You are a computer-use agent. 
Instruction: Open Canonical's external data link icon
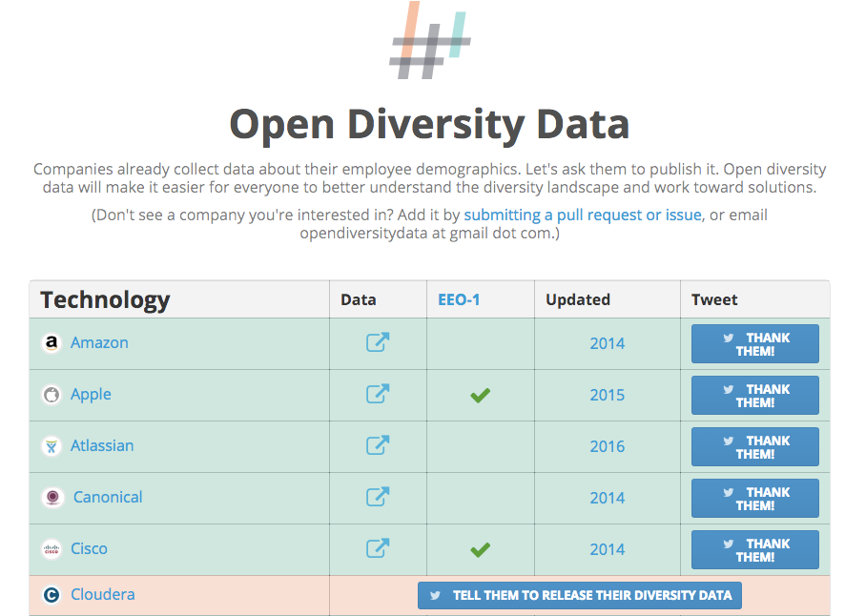coord(378,497)
